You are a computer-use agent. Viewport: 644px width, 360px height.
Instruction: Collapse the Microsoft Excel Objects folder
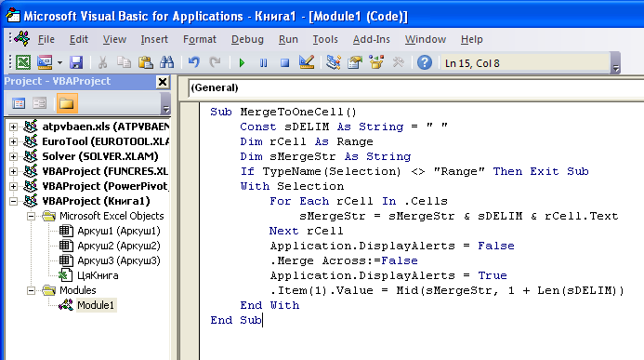(x=32, y=216)
